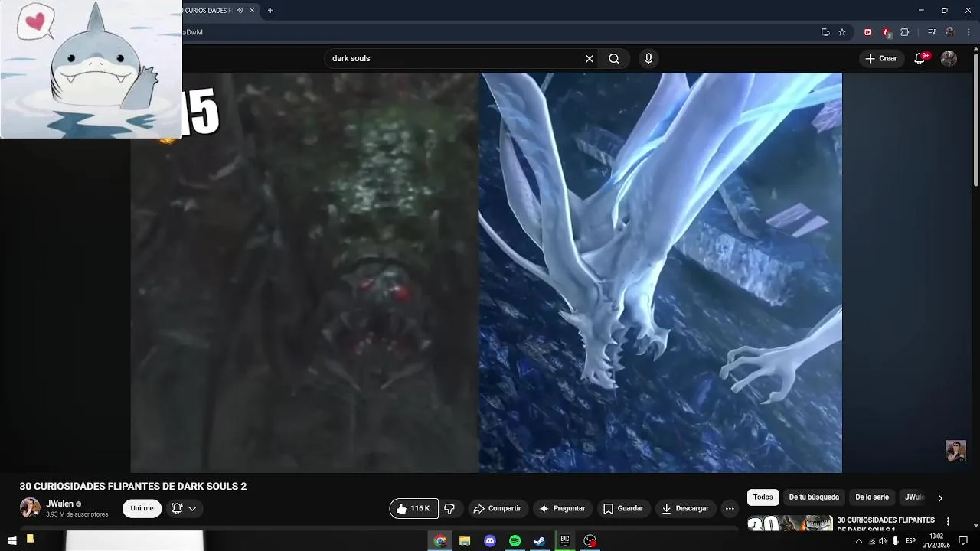Open File Explorer from the taskbar

pos(465,541)
